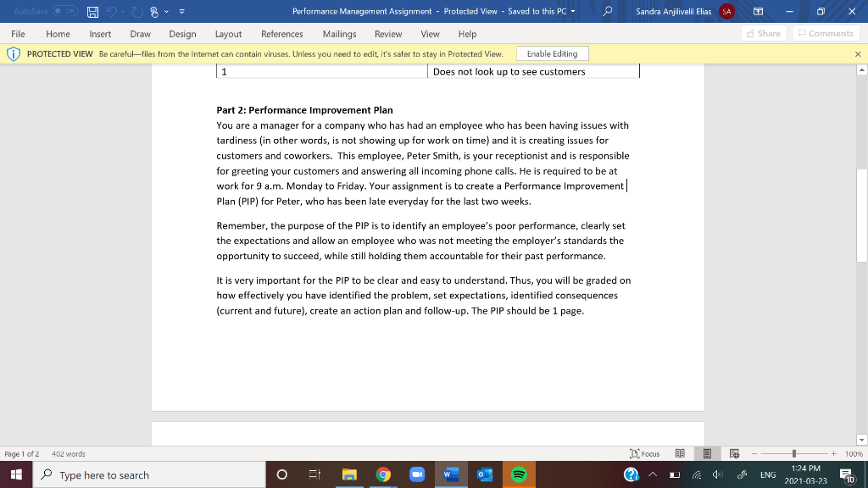Open the Mailings ribbon tab
The width and height of the screenshot is (868, 488).
(x=339, y=34)
